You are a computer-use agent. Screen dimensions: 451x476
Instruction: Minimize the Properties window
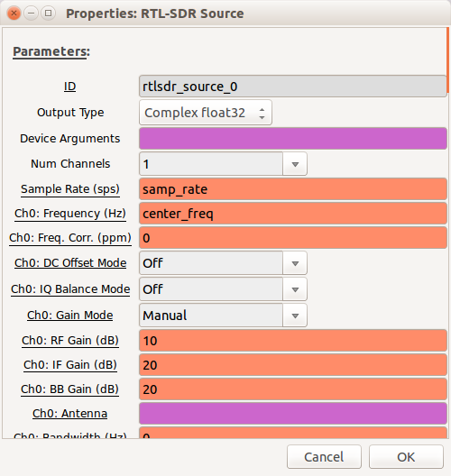click(31, 14)
